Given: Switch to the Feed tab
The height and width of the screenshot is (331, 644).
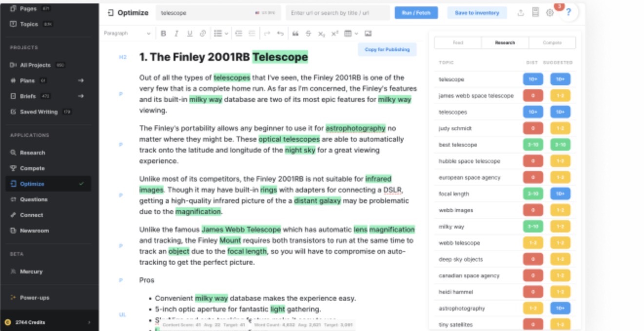Looking at the screenshot, I should [458, 43].
